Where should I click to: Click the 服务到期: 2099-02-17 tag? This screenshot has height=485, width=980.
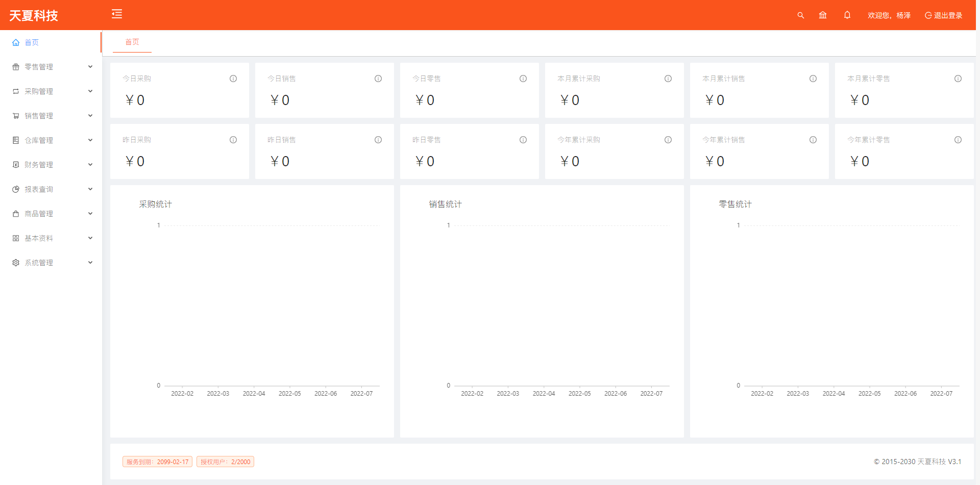157,462
